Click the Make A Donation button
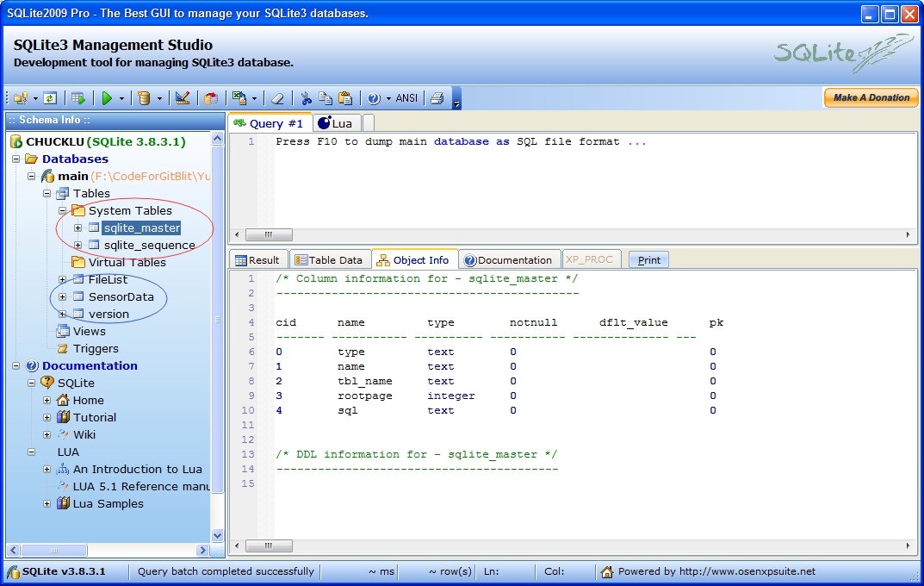 click(871, 98)
